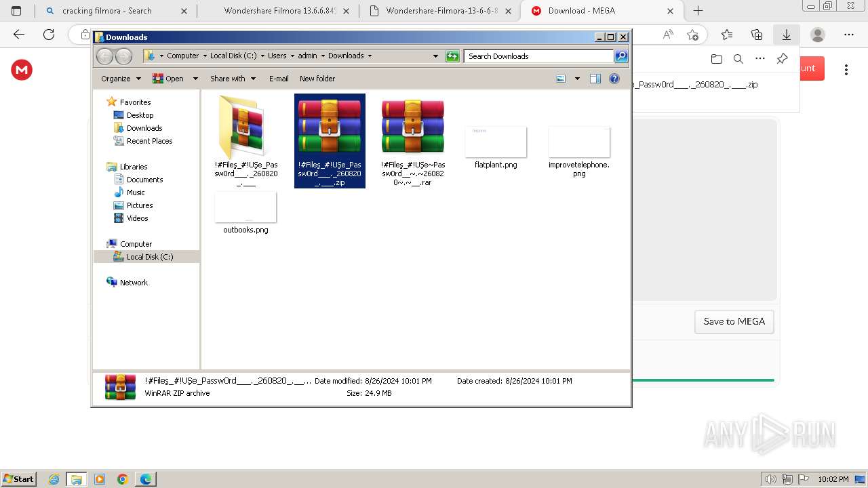Select outbooks.png thumbnail

245,207
